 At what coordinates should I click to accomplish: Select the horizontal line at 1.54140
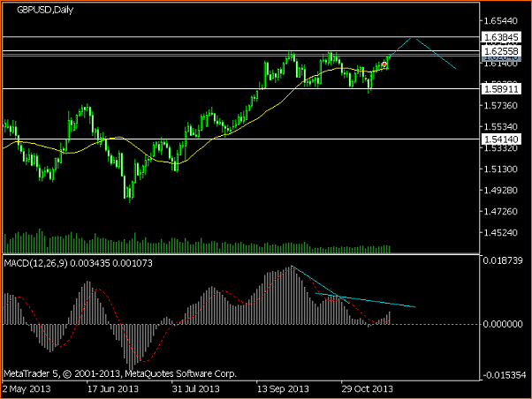click(x=241, y=139)
